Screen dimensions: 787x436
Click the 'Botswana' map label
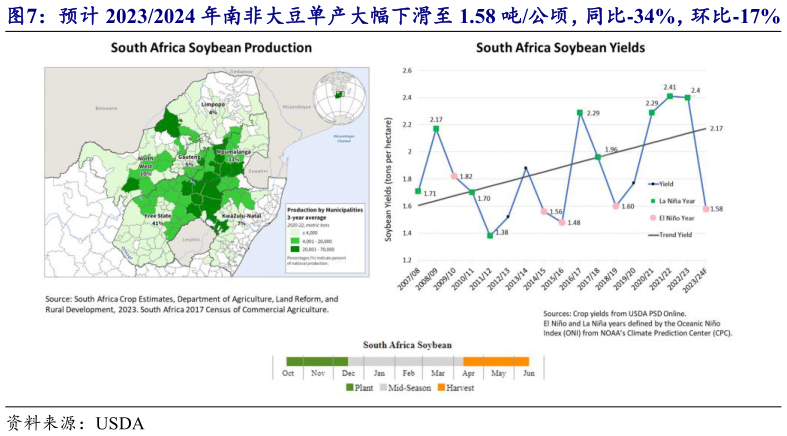click(x=106, y=108)
